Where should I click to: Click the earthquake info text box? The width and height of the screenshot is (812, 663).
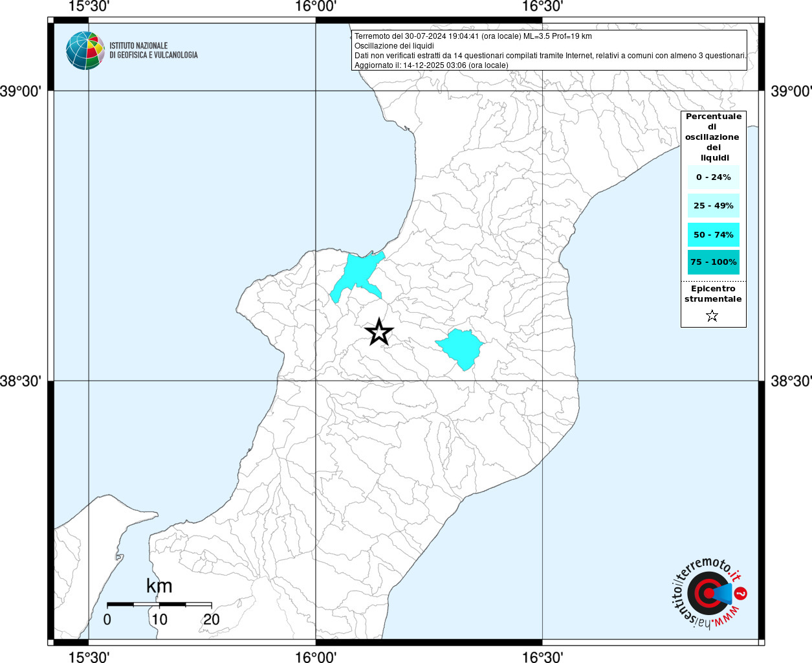pos(549,51)
